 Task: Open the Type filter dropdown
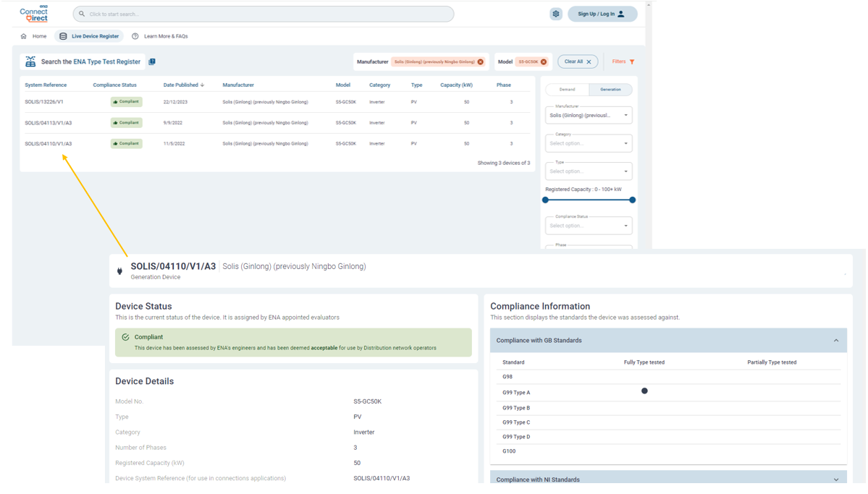tap(589, 171)
